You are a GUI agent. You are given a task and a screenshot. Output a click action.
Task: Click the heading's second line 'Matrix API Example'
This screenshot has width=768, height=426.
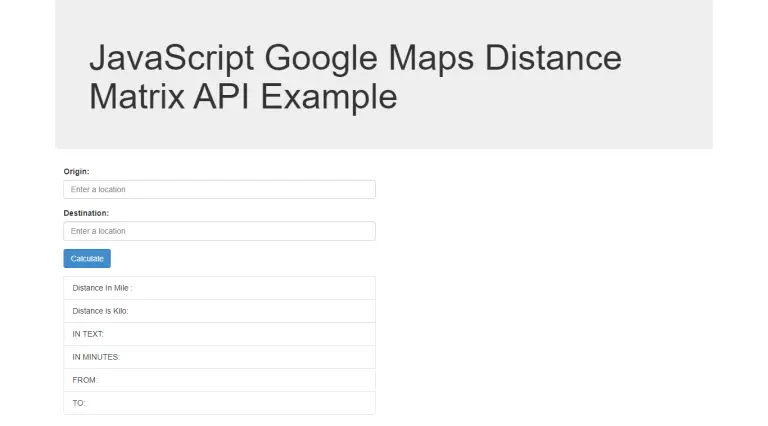pos(243,97)
